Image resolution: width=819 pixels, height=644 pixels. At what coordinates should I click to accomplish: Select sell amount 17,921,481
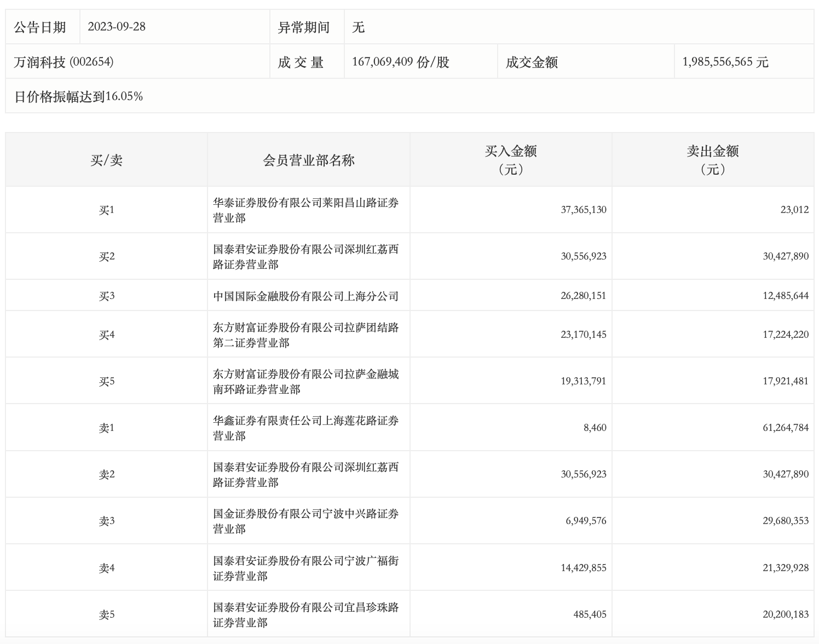786,381
